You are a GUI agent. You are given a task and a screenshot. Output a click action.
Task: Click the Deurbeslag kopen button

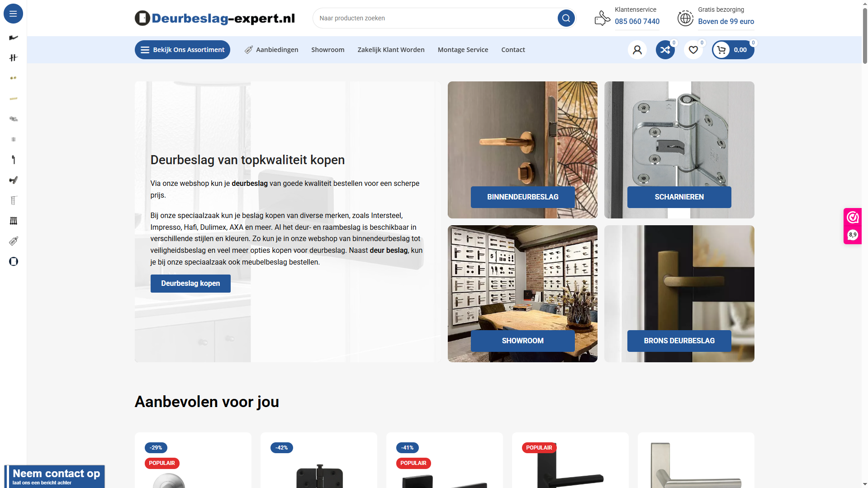[x=190, y=284]
